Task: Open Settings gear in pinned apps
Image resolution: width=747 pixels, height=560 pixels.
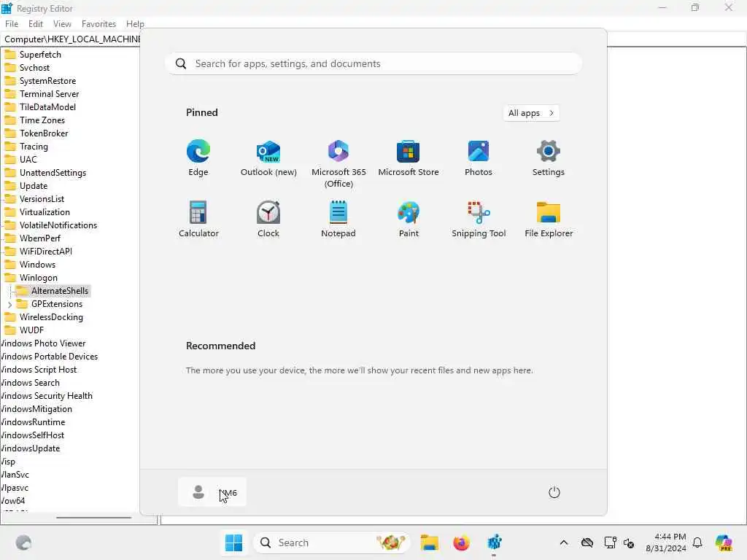Action: pyautogui.click(x=549, y=157)
